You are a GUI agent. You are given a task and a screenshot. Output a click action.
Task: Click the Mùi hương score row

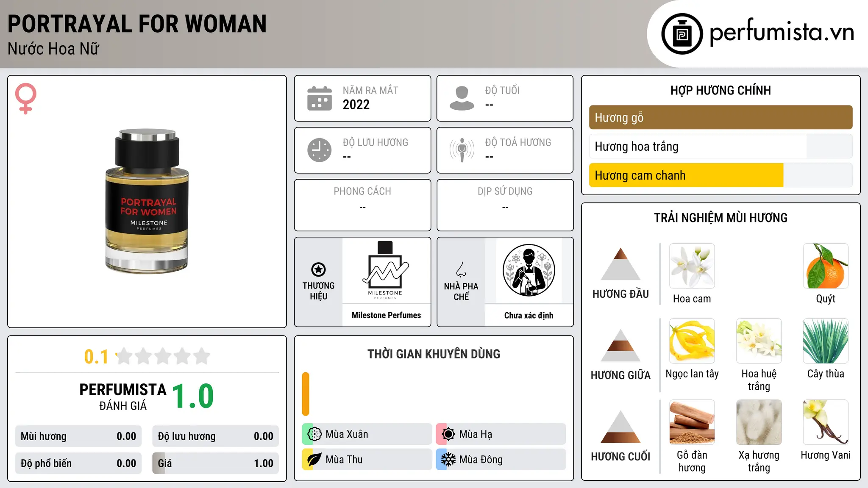point(78,436)
